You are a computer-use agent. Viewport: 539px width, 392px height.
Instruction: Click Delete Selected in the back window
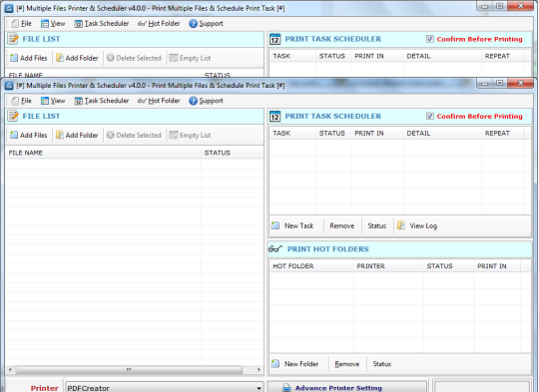(x=134, y=58)
